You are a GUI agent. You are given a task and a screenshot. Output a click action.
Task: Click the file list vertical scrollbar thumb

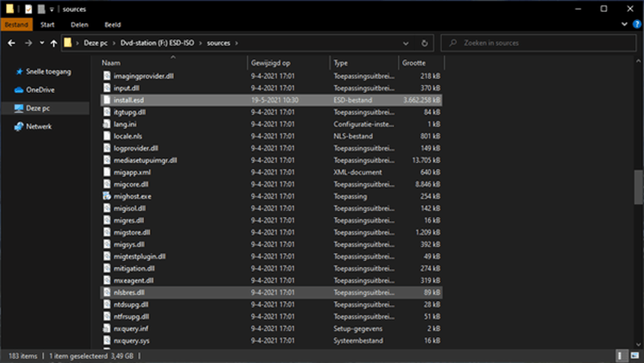638,187
